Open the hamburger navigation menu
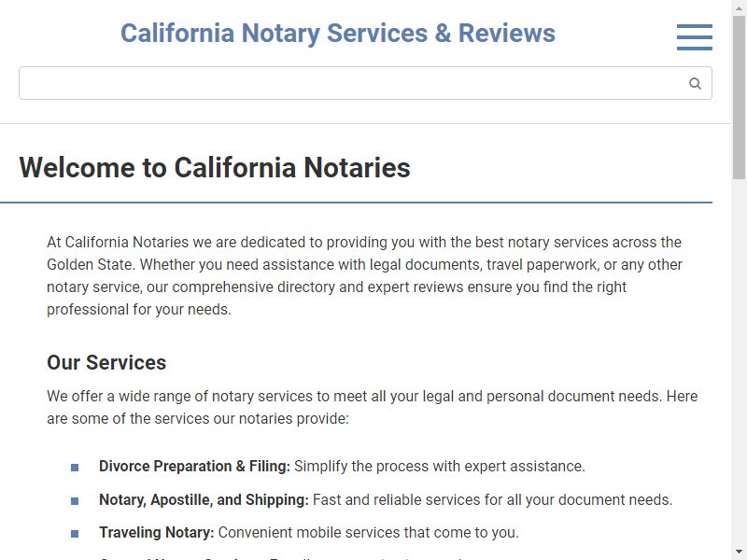This screenshot has width=747, height=560. (x=694, y=36)
